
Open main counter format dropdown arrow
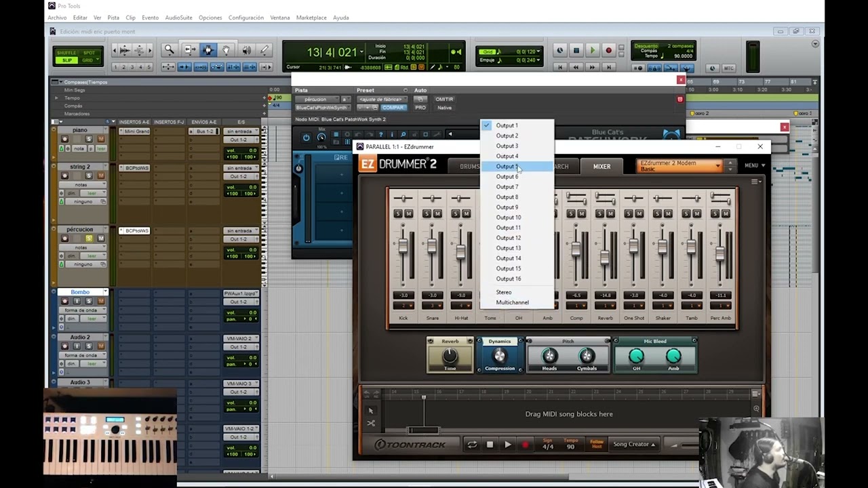click(x=361, y=52)
